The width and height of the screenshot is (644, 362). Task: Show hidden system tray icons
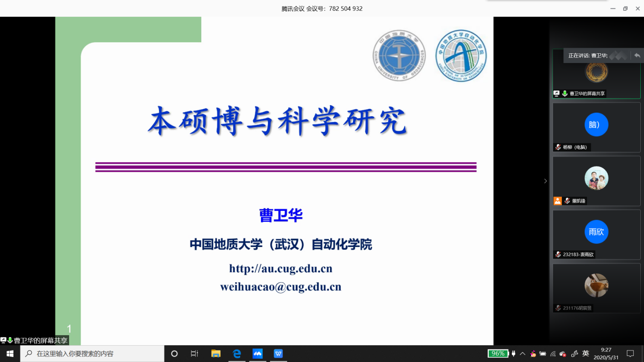(x=523, y=354)
